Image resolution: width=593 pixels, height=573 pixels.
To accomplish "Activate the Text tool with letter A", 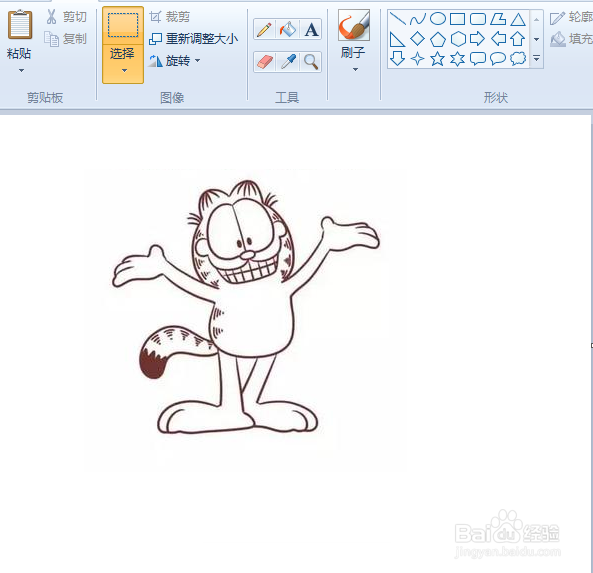I will coord(311,30).
